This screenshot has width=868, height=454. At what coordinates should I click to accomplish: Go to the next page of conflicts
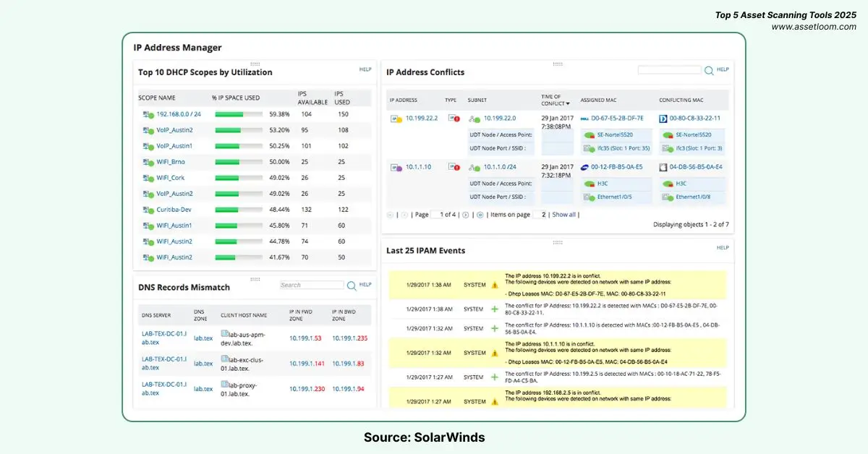coord(466,215)
